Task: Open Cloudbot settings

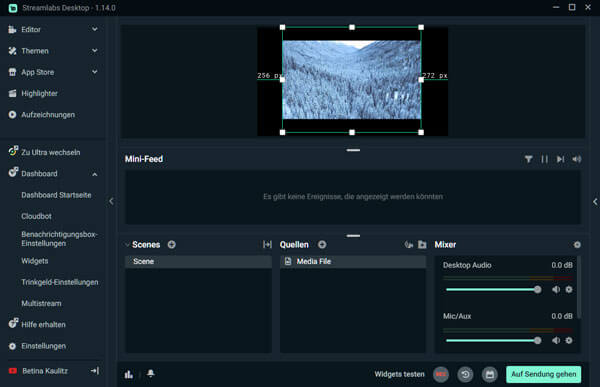Action: tap(36, 216)
